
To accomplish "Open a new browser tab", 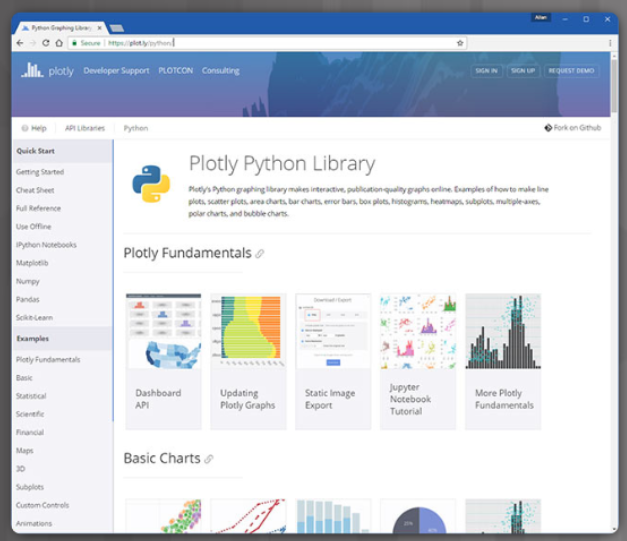I will point(116,28).
